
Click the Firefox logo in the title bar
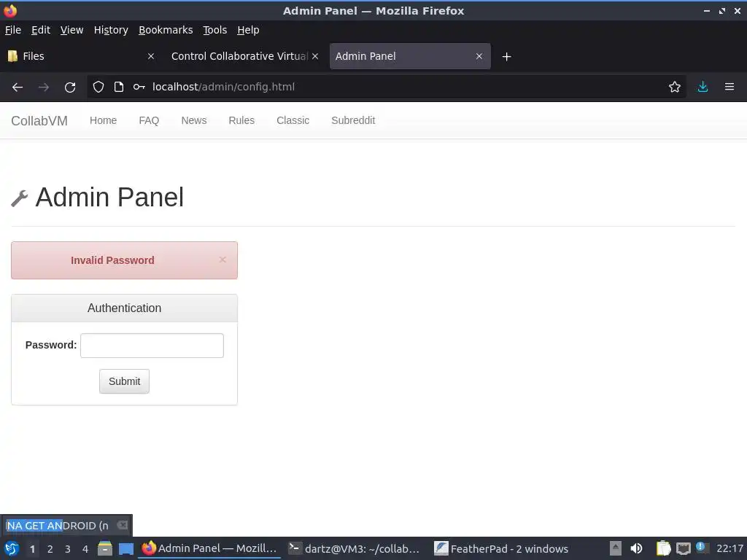[10, 10]
